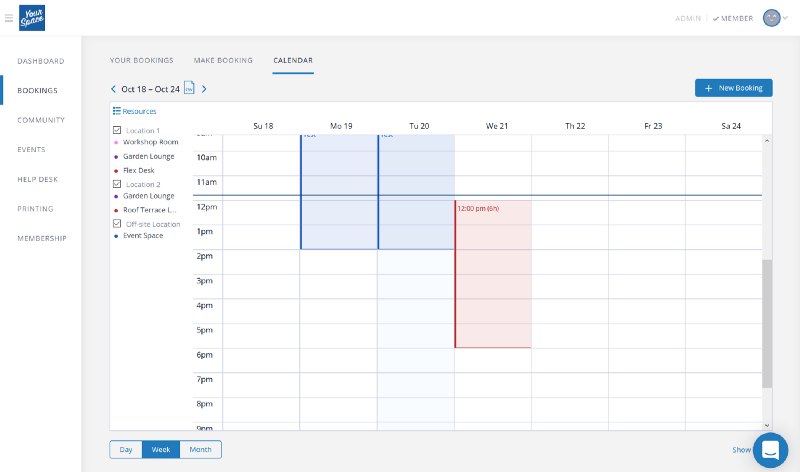Select Garden Lounge under Location 1
Screen dimensions: 800x472
(x=148, y=156)
